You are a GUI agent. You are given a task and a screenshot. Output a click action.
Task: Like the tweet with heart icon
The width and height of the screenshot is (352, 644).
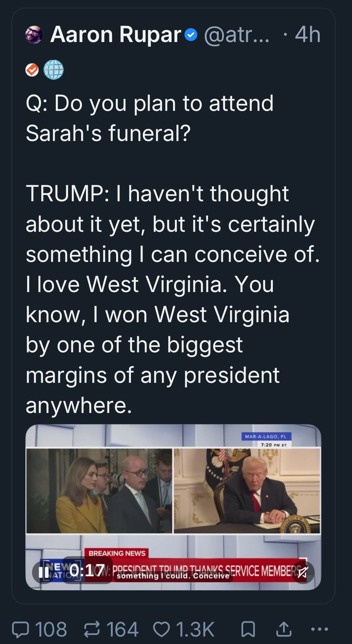tap(161, 629)
